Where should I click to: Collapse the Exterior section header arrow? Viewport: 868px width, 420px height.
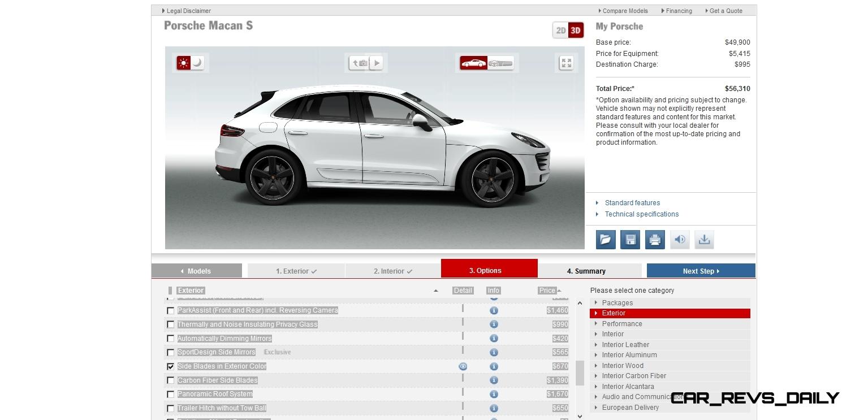click(435, 291)
